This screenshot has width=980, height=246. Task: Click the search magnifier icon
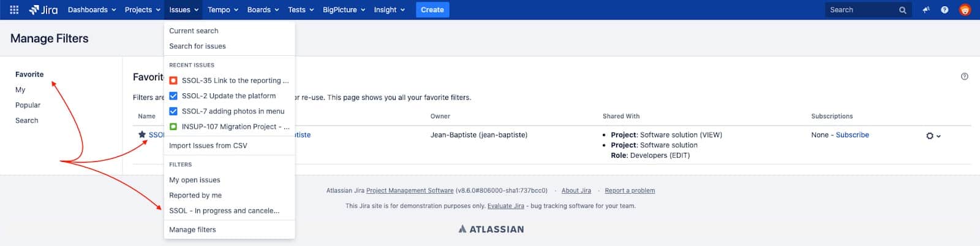(902, 10)
